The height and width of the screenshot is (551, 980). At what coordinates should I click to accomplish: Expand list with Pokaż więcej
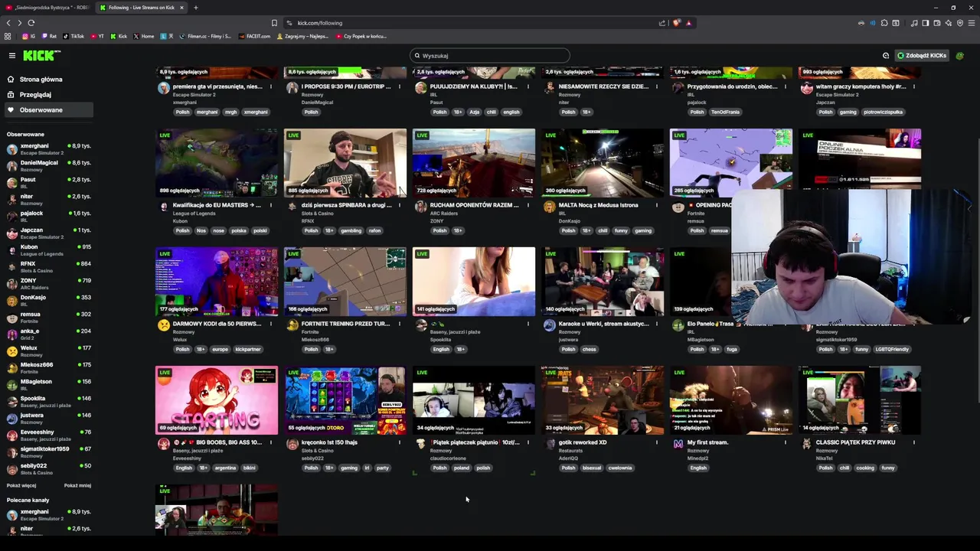(21, 485)
